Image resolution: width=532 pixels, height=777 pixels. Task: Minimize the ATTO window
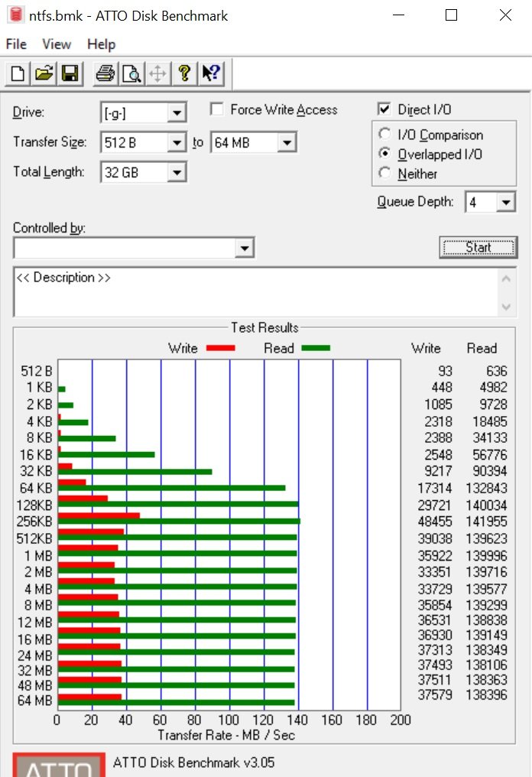click(399, 15)
